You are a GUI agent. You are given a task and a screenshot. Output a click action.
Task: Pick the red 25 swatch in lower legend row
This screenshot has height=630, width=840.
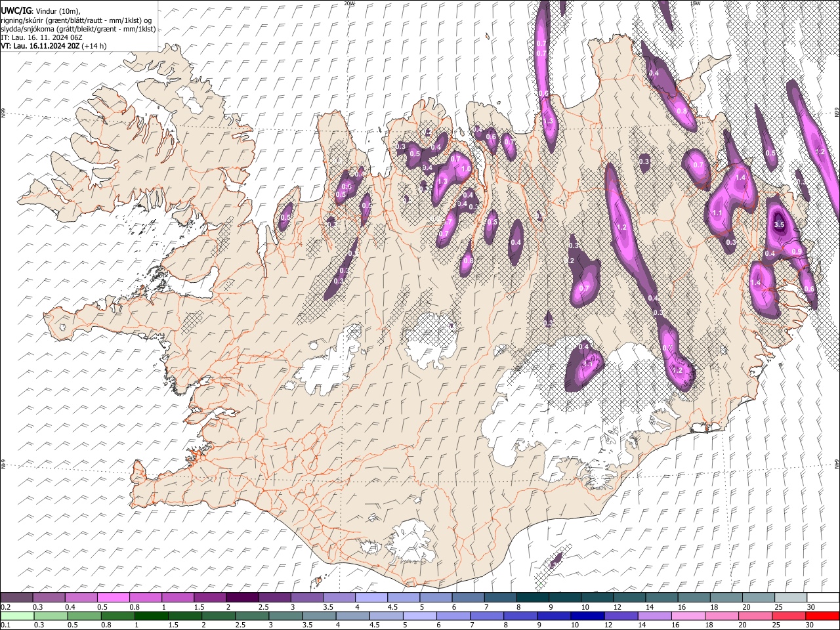788,616
